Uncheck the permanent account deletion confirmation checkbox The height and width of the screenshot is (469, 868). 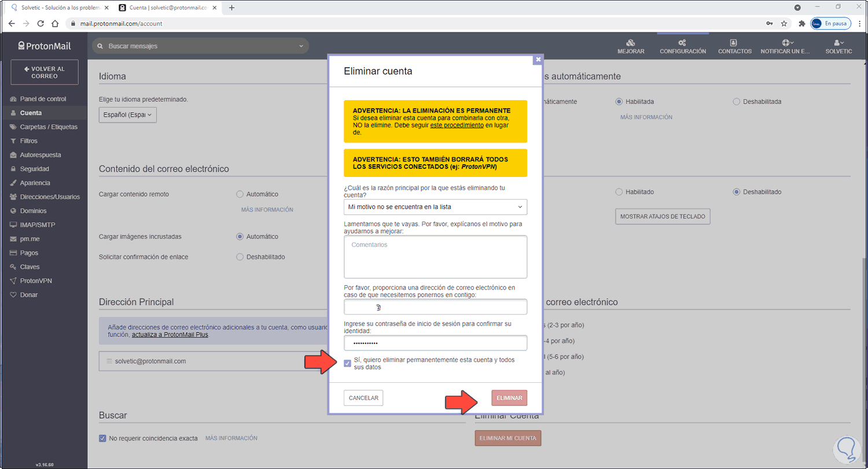[x=347, y=363]
